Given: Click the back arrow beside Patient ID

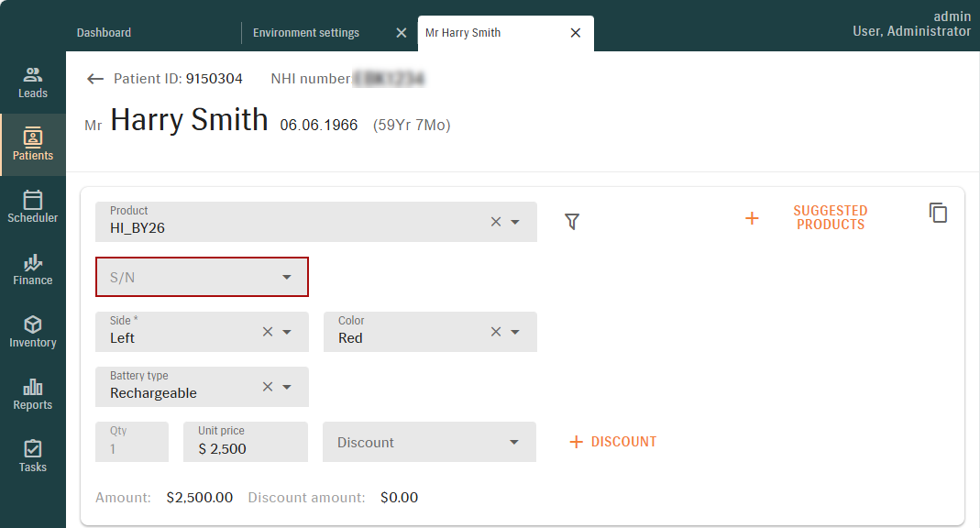Looking at the screenshot, I should point(95,79).
